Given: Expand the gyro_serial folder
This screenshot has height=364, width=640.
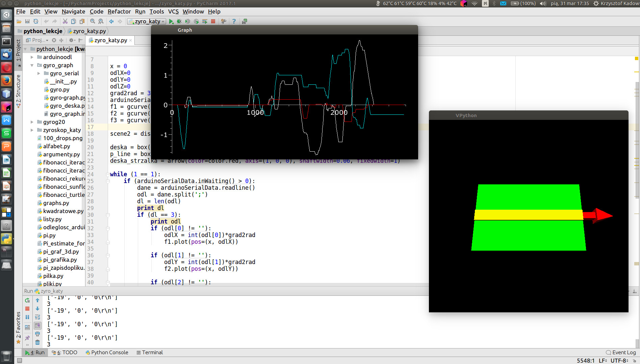Looking at the screenshot, I should [x=39, y=73].
